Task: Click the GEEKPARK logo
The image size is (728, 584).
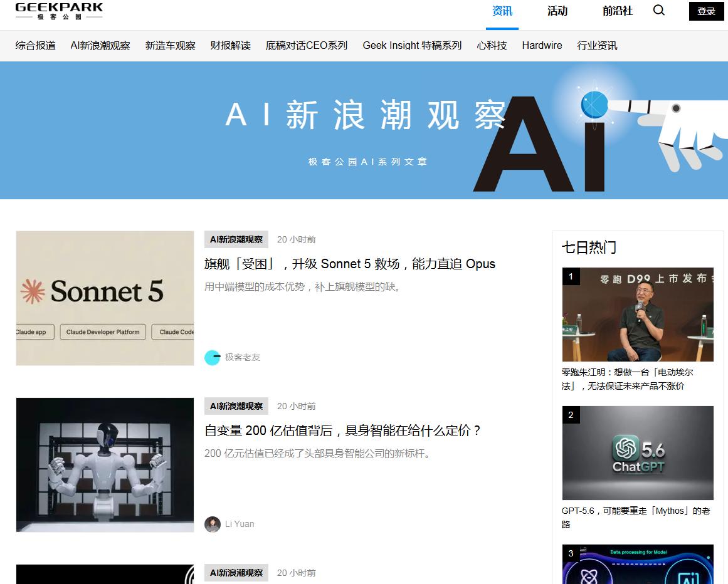Action: pyautogui.click(x=59, y=11)
